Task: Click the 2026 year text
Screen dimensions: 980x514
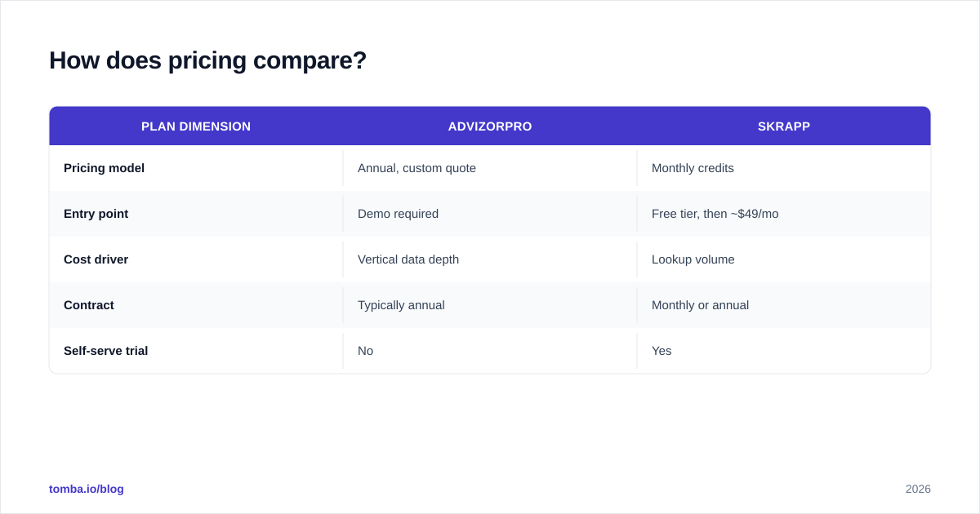Action: 918,489
